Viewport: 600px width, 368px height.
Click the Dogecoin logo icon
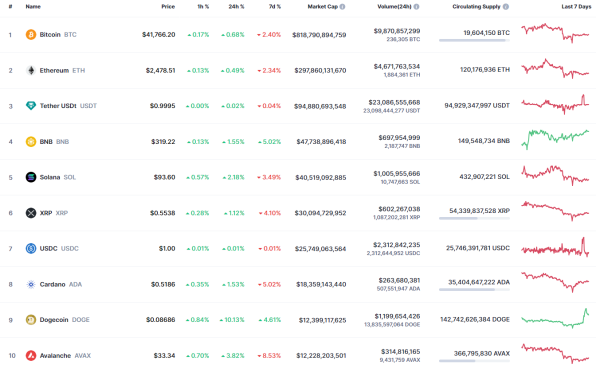click(x=31, y=319)
